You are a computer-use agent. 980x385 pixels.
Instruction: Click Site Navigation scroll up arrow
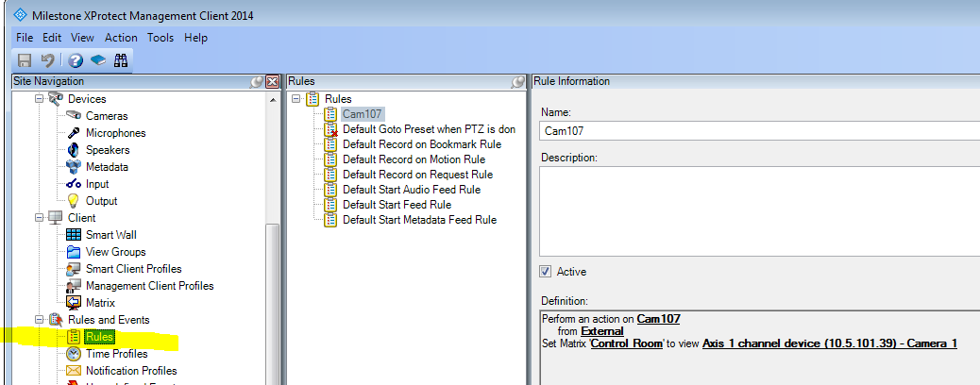[x=272, y=99]
